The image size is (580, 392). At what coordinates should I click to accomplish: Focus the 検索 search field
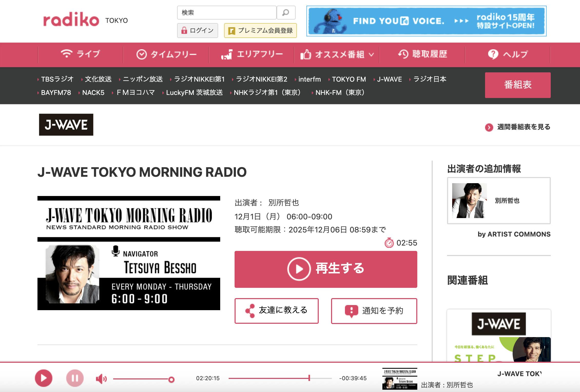(226, 13)
